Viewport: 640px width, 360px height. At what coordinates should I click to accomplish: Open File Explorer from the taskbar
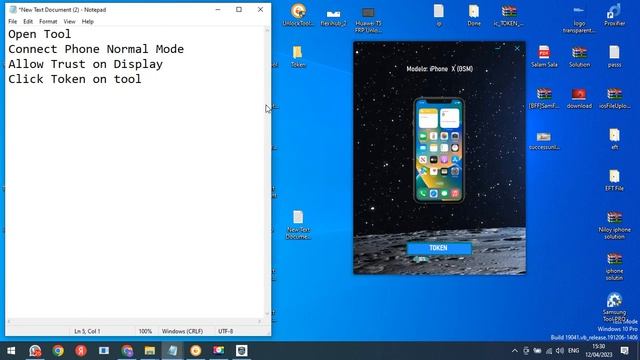[150, 351]
